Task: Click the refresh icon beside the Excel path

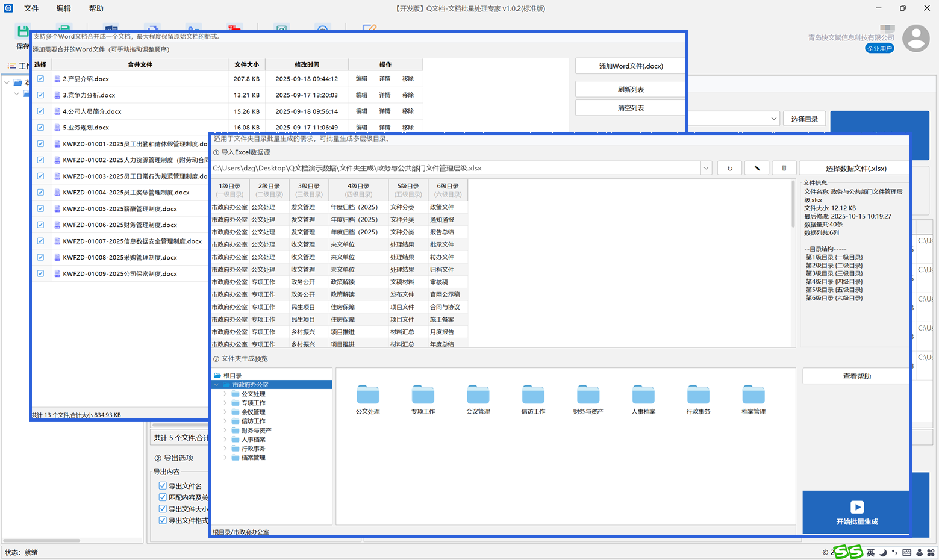Action: (x=729, y=169)
